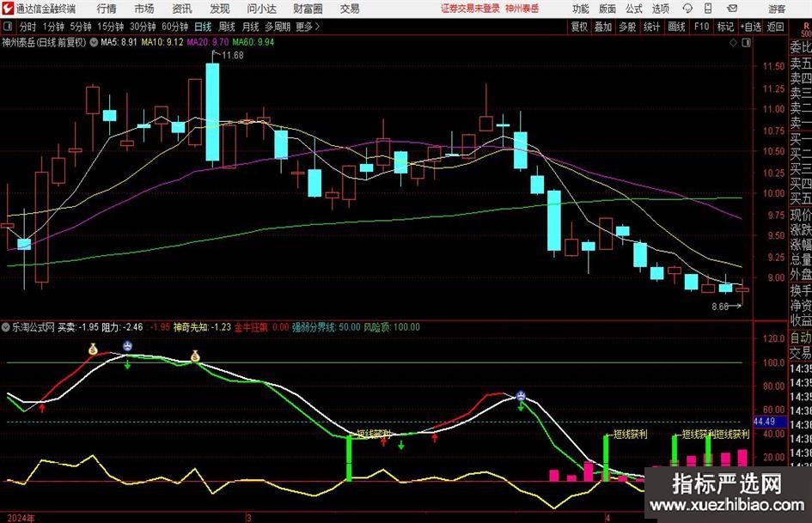Click the MA10: 9.12 label
Image resolution: width=812 pixels, height=523 pixels.
coord(162,42)
